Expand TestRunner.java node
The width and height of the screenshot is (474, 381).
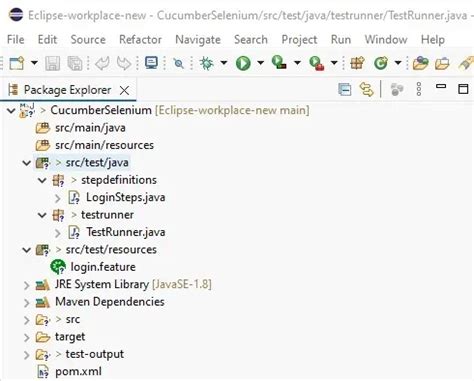click(x=57, y=233)
